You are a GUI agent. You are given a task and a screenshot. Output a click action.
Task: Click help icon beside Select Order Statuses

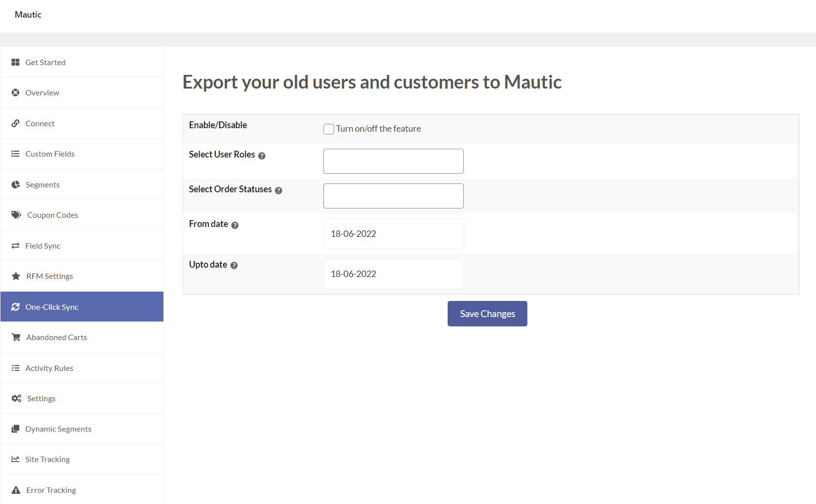(278, 190)
